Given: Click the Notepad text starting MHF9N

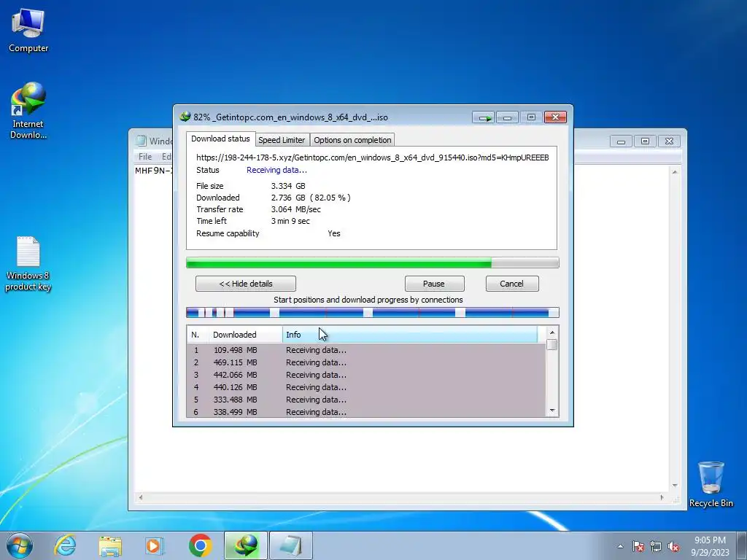Looking at the screenshot, I should [153, 171].
